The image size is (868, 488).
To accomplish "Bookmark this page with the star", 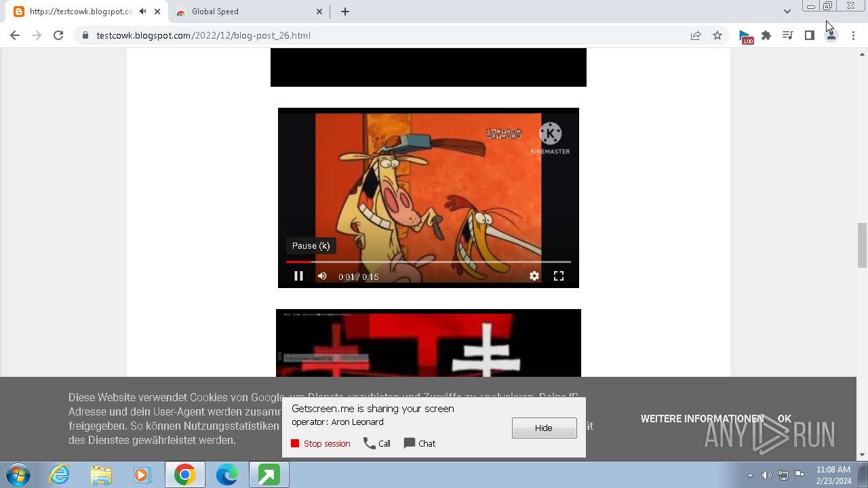I will (x=717, y=35).
